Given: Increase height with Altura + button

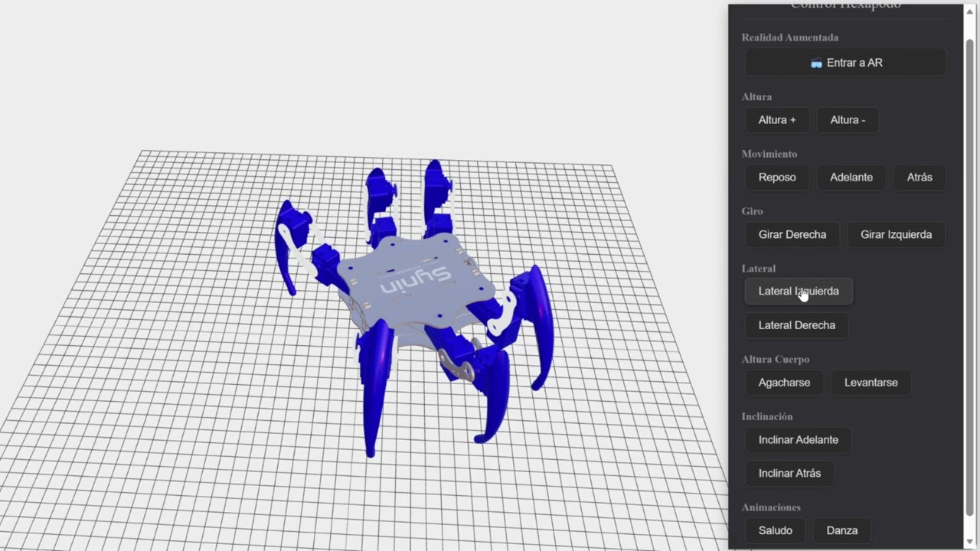Looking at the screenshot, I should [x=777, y=120].
